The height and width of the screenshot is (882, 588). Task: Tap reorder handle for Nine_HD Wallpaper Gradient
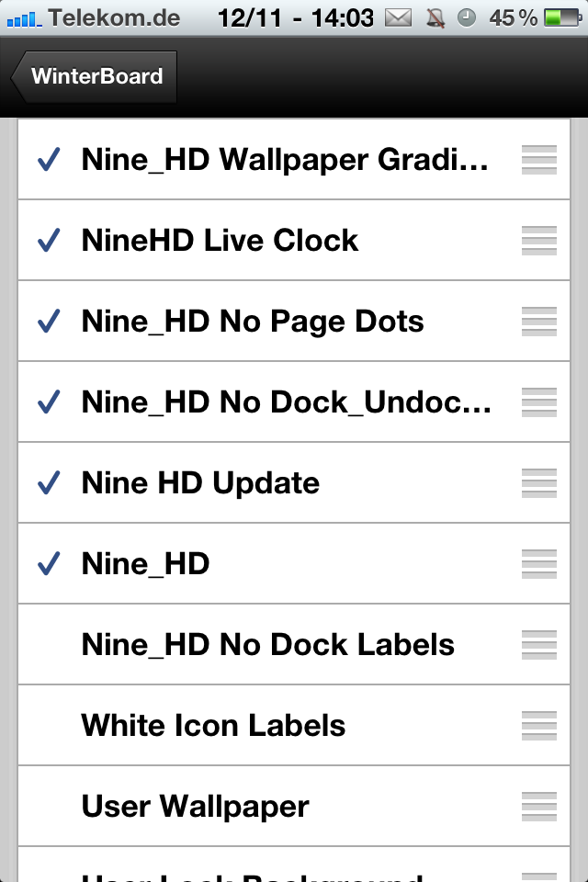pyautogui.click(x=539, y=160)
